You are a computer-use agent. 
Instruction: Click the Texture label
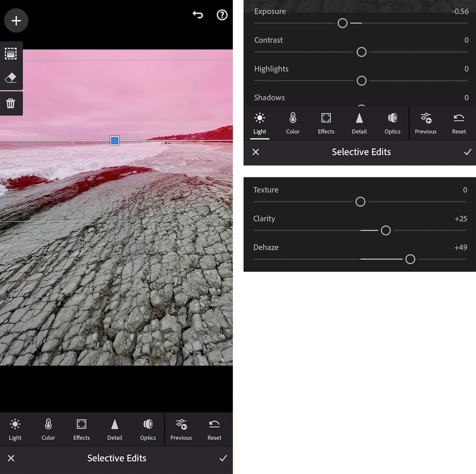click(x=266, y=190)
